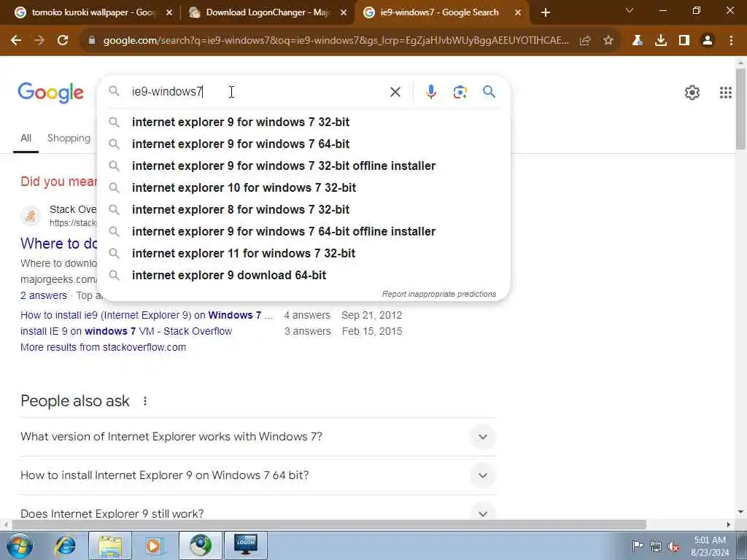Reload the current page

(x=63, y=41)
